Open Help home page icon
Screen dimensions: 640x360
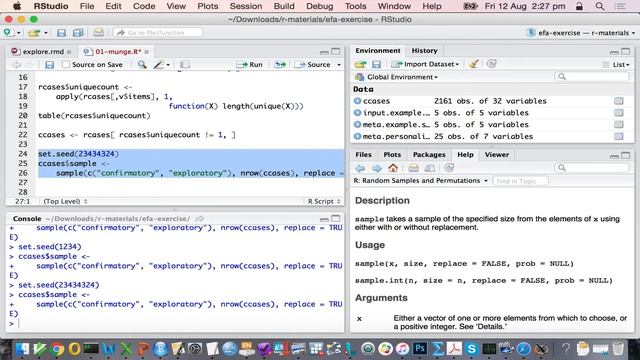pos(393,168)
